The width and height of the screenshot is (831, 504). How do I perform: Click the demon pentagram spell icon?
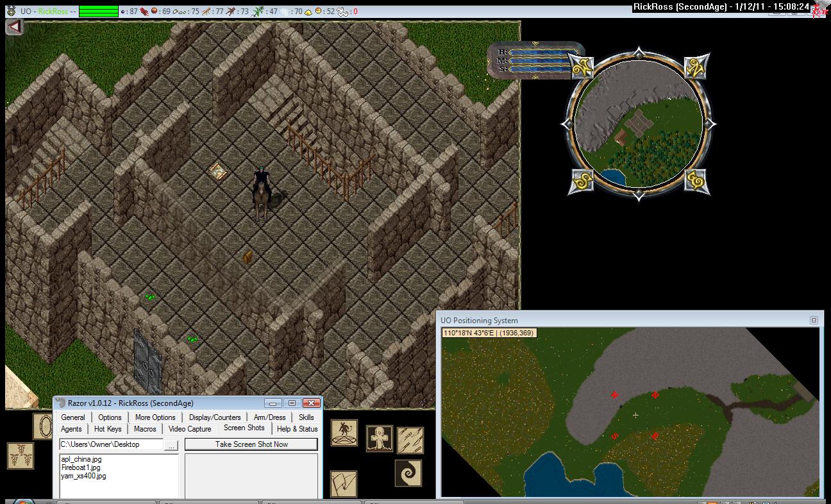tap(344, 433)
